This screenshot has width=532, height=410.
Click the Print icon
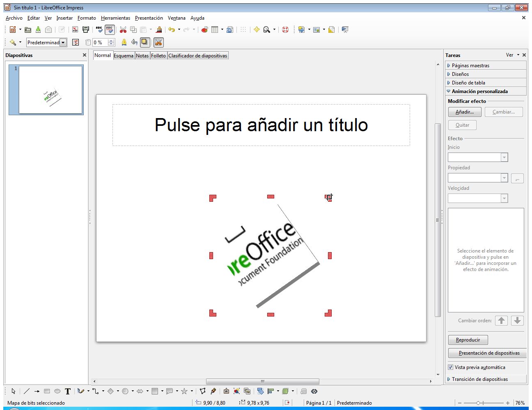click(86, 30)
